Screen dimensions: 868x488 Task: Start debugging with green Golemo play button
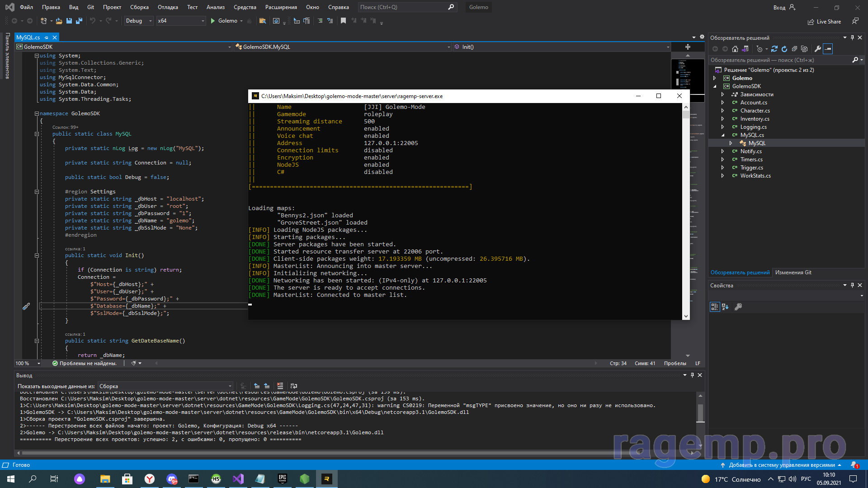(x=213, y=21)
